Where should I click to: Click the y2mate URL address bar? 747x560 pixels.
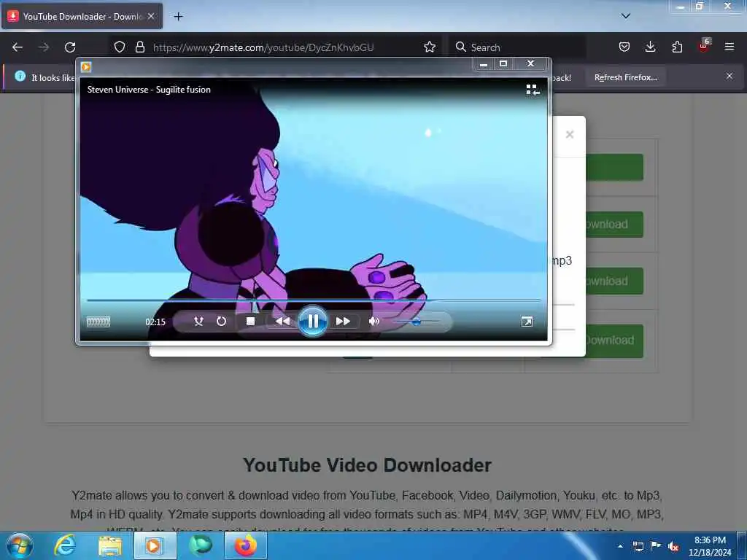pyautogui.click(x=263, y=47)
